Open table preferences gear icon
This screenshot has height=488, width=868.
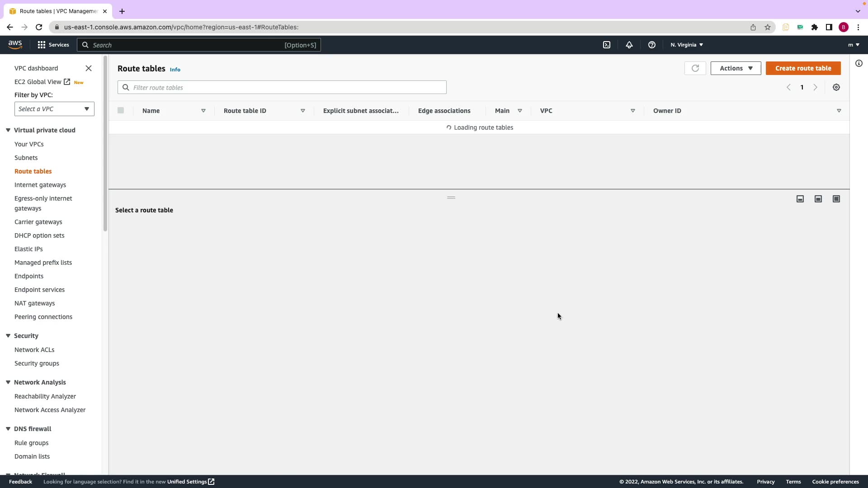pos(836,88)
